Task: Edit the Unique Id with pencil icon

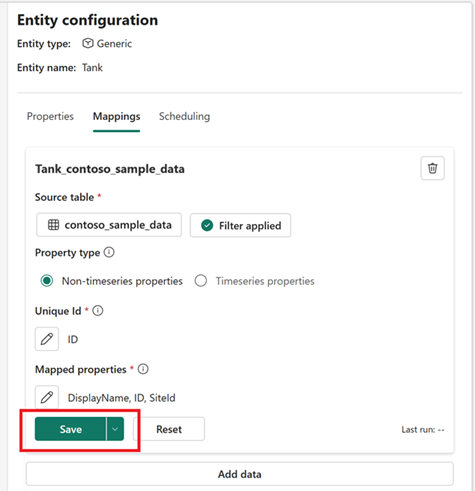Action: pos(47,339)
